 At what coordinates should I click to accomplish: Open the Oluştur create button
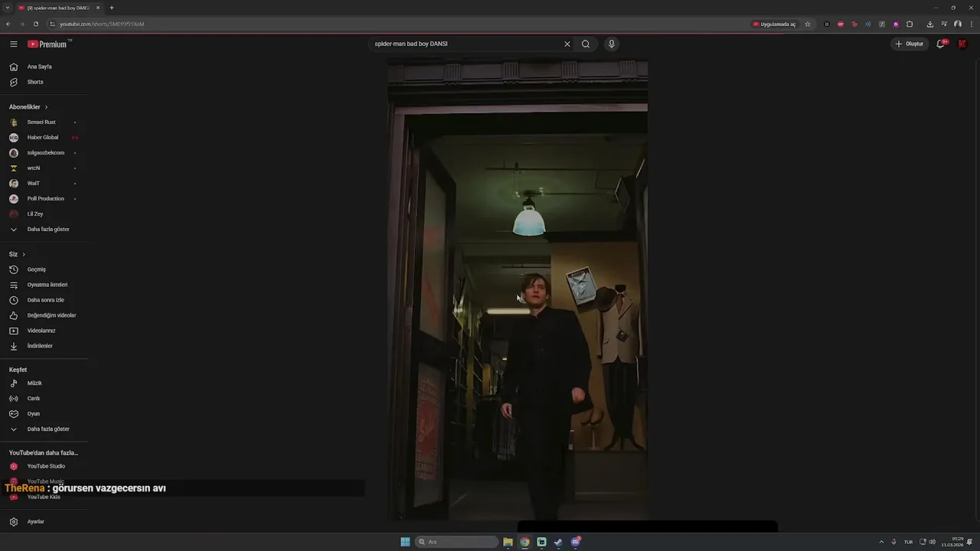click(910, 44)
